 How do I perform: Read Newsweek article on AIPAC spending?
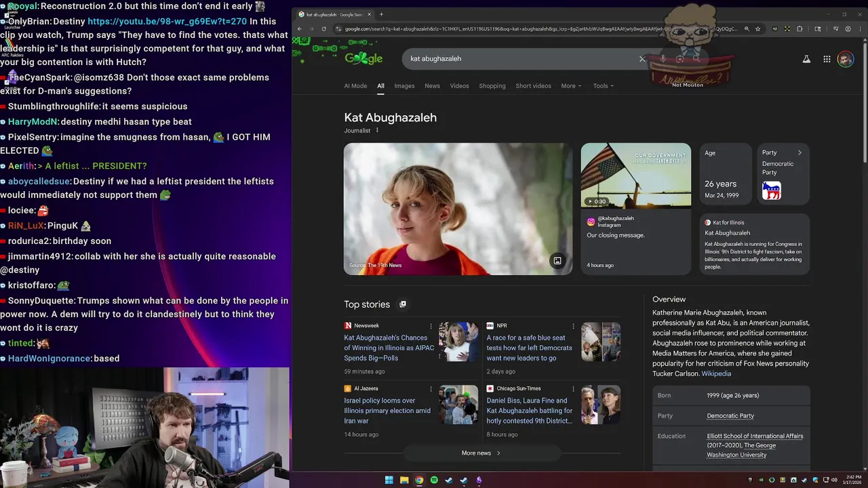coord(389,348)
